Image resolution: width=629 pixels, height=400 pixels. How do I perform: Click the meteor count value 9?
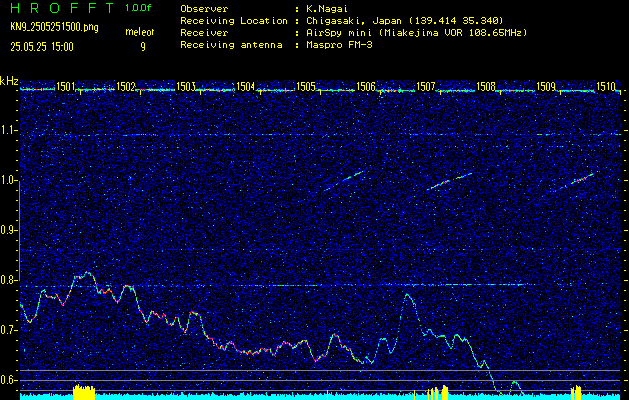pyautogui.click(x=143, y=47)
